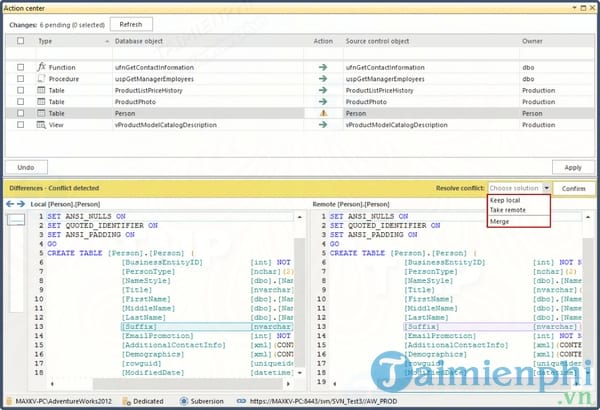Check the ufnGetContactInformation function row
Screen dimensions: 600x410
click(21, 67)
